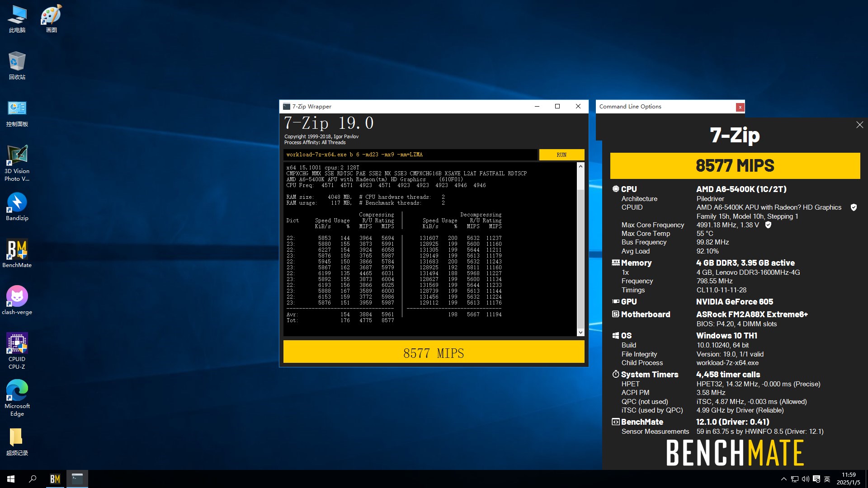
Task: Minimize the 7-Zip Wrapper window
Action: tap(537, 107)
